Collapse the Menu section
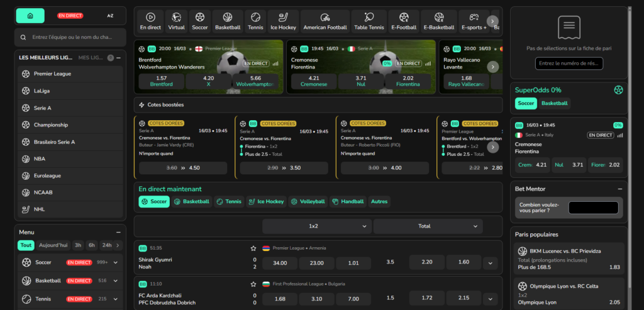644x310 pixels. click(x=118, y=232)
